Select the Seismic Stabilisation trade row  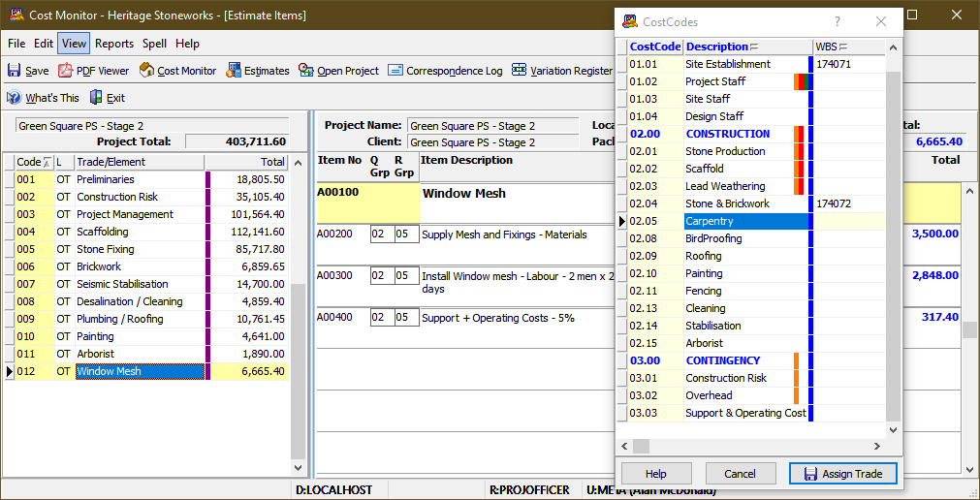pyautogui.click(x=147, y=284)
